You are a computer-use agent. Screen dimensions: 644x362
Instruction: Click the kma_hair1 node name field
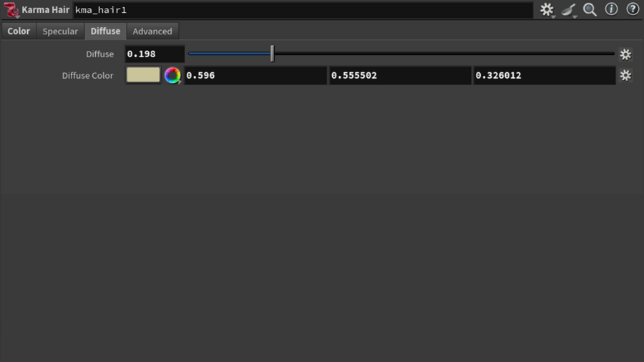pyautogui.click(x=303, y=10)
